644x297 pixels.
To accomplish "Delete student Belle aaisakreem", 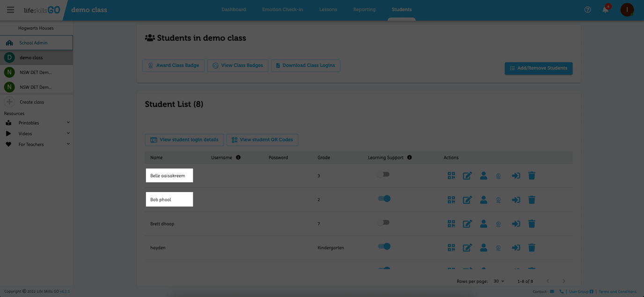I will (x=532, y=176).
